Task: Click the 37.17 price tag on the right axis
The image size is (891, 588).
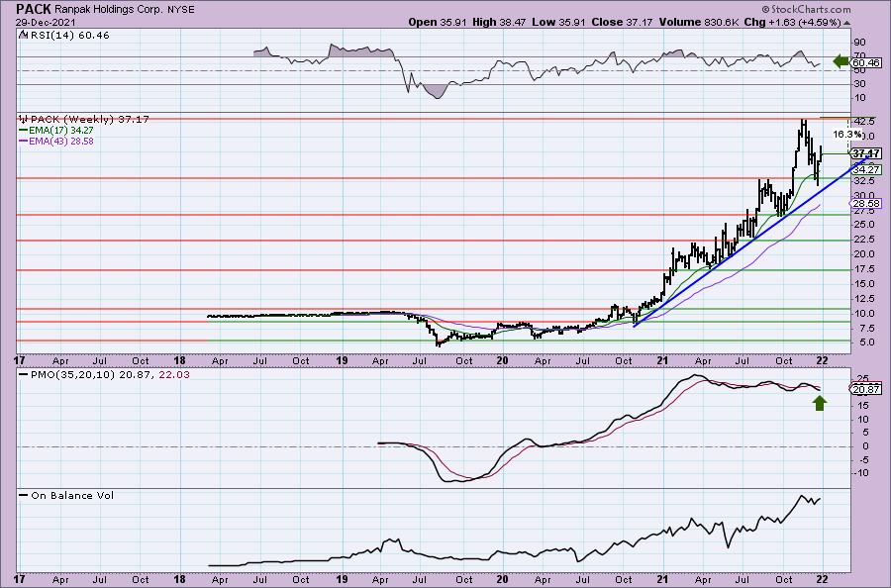Action: [866, 153]
